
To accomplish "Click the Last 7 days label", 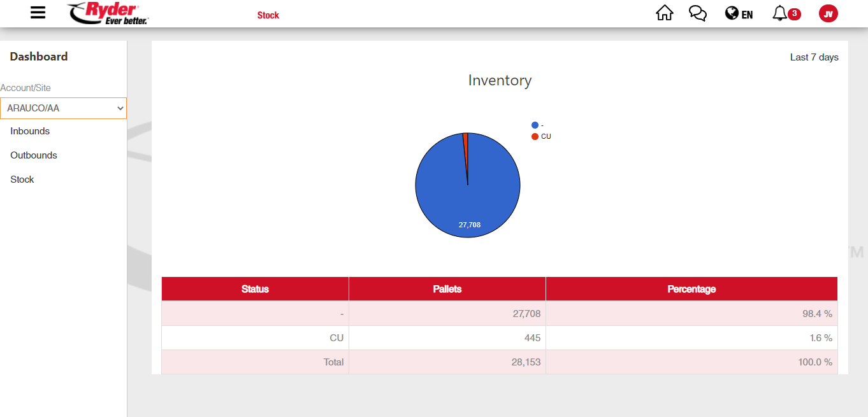I will (x=814, y=57).
